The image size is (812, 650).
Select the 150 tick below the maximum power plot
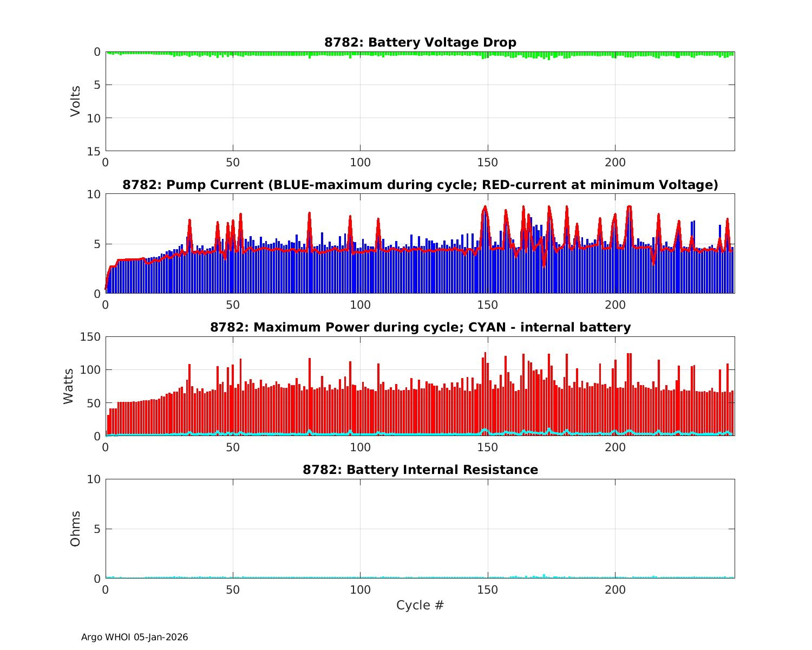[488, 447]
